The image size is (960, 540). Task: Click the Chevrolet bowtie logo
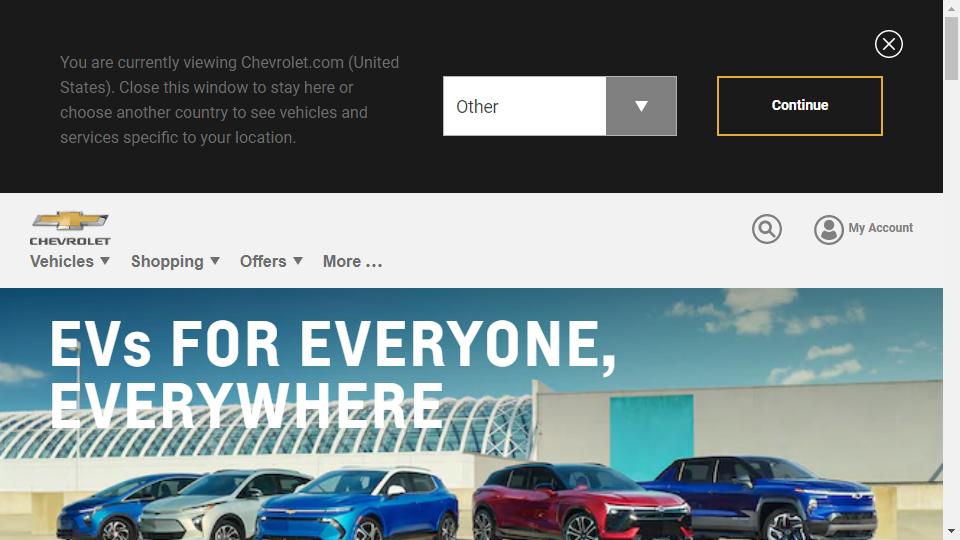[x=70, y=229]
